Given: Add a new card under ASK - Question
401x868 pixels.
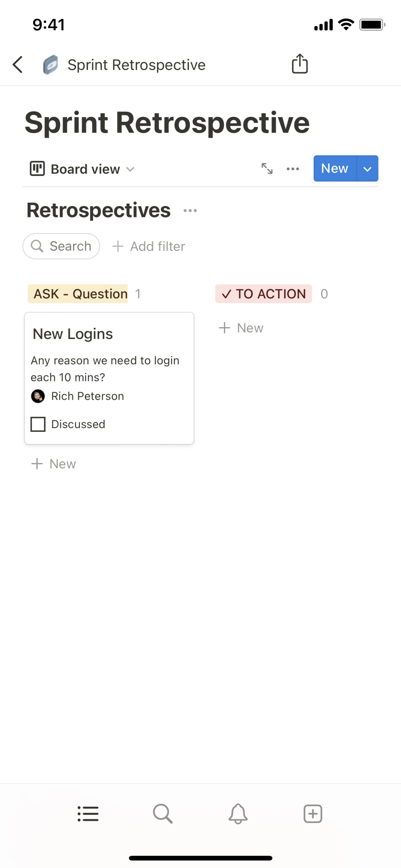Looking at the screenshot, I should pos(54,464).
